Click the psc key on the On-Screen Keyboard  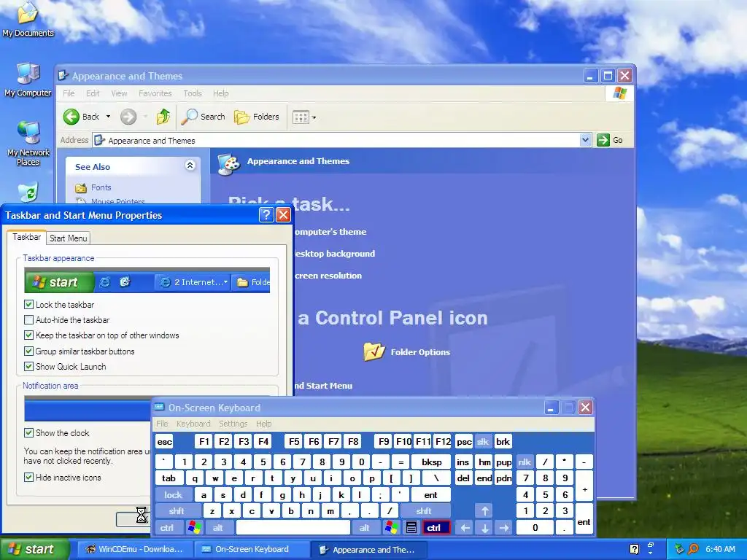click(x=463, y=441)
